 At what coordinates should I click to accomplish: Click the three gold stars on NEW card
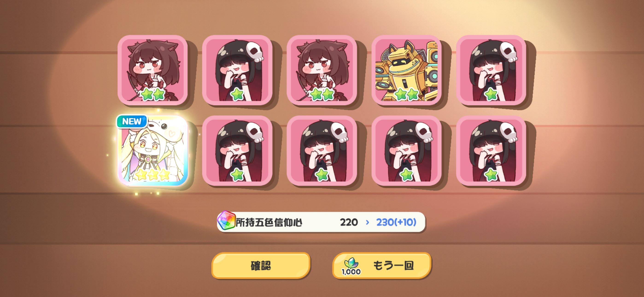click(152, 174)
